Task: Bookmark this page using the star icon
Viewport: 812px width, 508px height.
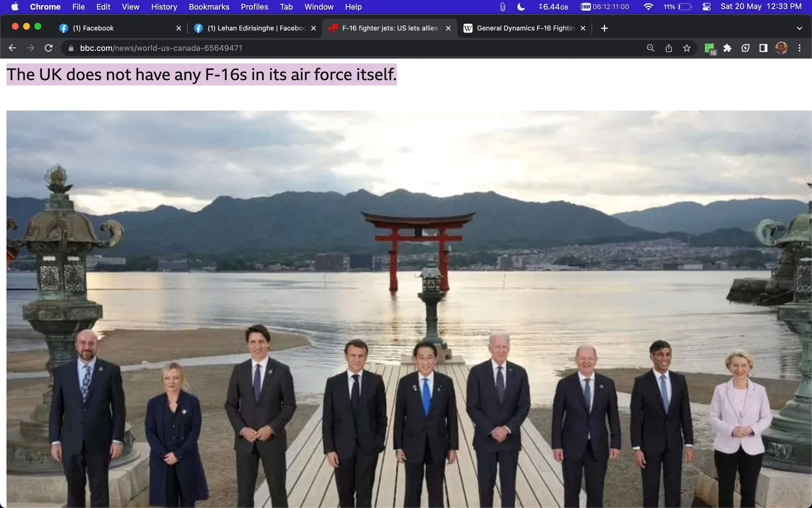Action: (x=687, y=48)
